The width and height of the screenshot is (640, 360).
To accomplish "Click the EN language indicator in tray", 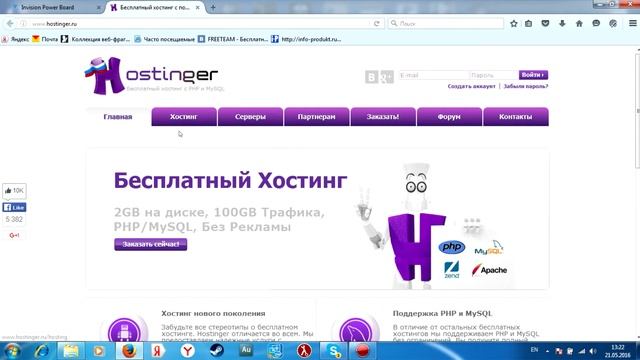I will [x=534, y=350].
